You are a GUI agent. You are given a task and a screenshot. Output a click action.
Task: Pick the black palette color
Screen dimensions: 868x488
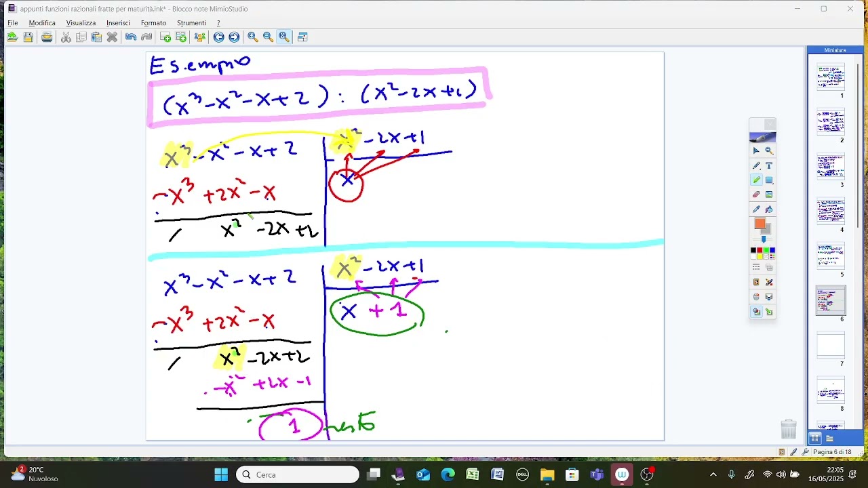tap(753, 250)
